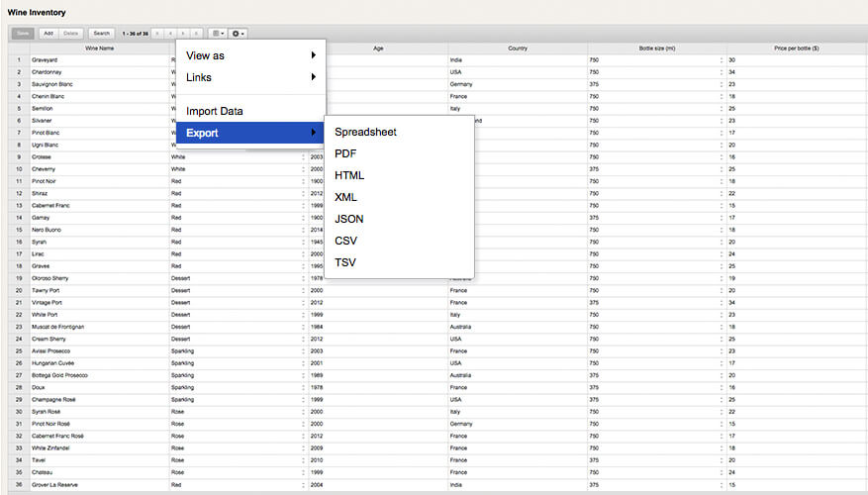Click the record count 1 - 36 of 36
868x495 pixels.
[135, 34]
